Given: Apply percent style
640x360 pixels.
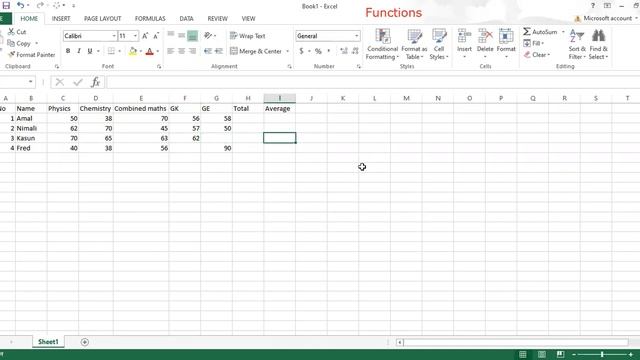Looking at the screenshot, I should [318, 51].
